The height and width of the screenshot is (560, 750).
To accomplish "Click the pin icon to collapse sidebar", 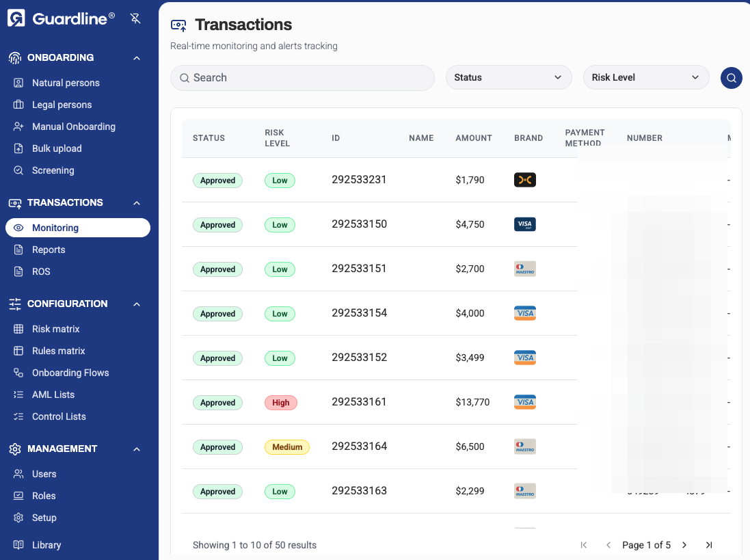I will coord(135,18).
